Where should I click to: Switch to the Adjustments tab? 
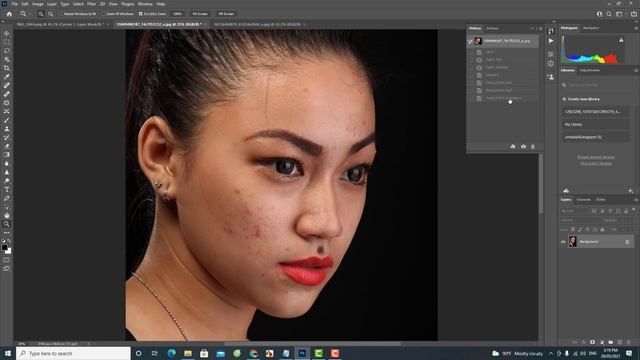point(590,70)
